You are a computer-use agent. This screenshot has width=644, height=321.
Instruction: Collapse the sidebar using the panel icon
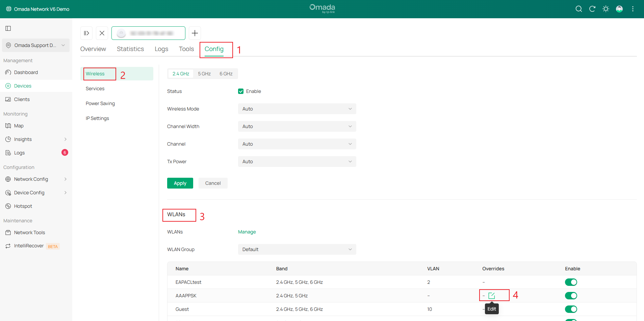click(8, 28)
